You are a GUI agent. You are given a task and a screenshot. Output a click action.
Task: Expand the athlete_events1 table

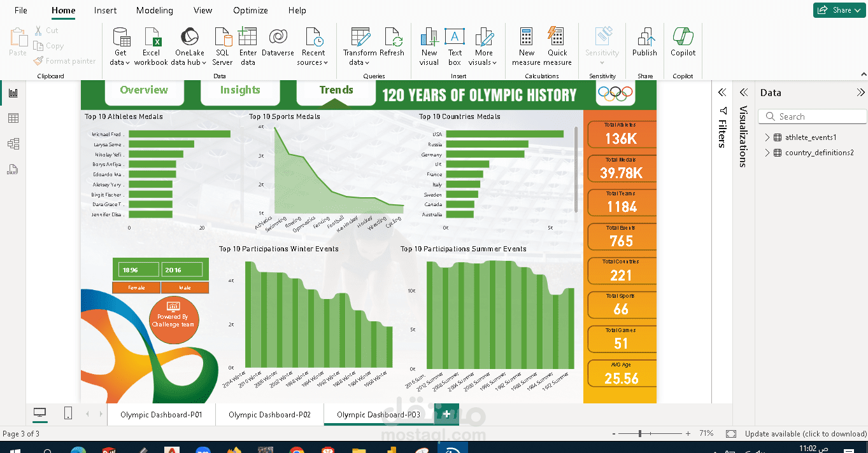767,137
